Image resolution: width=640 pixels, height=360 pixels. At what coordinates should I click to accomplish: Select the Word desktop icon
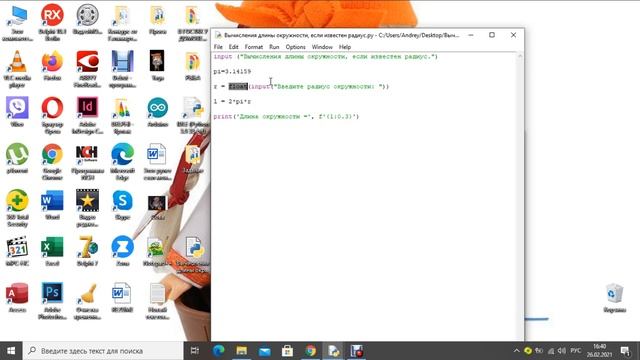[x=52, y=204]
